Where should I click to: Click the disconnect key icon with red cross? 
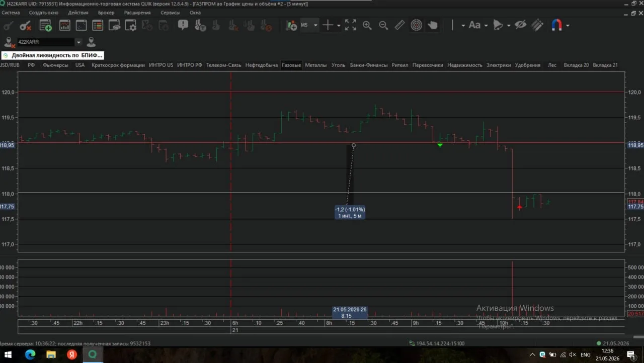26,25
